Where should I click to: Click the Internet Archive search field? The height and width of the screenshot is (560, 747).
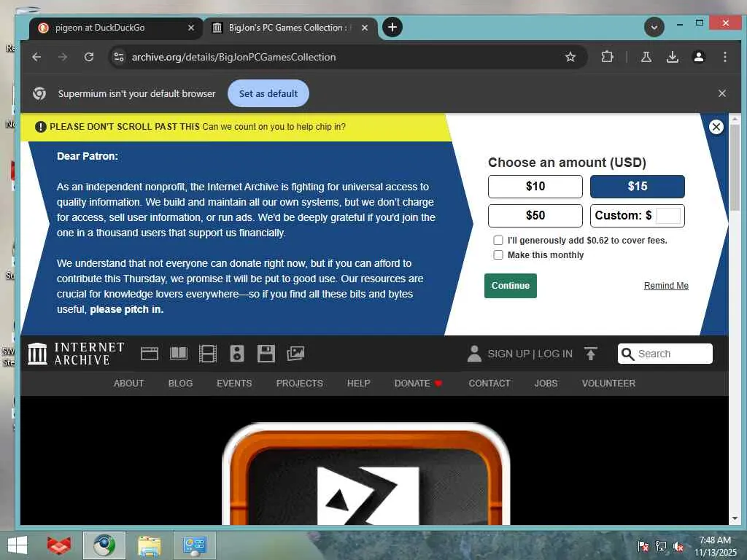click(665, 354)
